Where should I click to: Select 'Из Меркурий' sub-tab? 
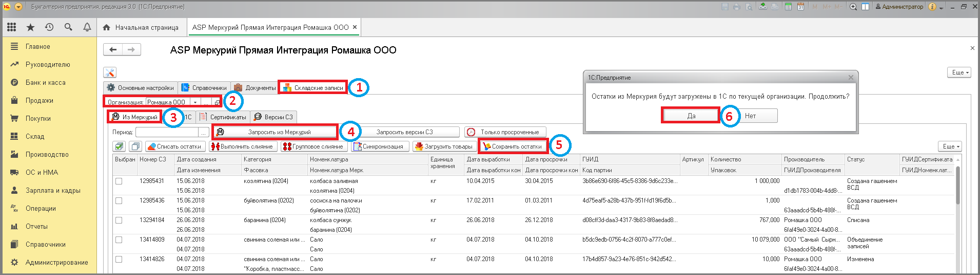tap(135, 117)
